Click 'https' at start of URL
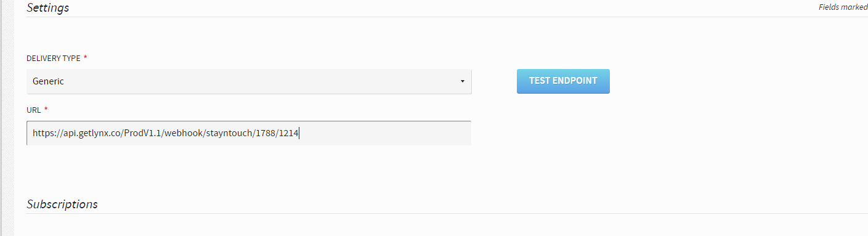Image resolution: width=868 pixels, height=236 pixels. click(x=43, y=133)
